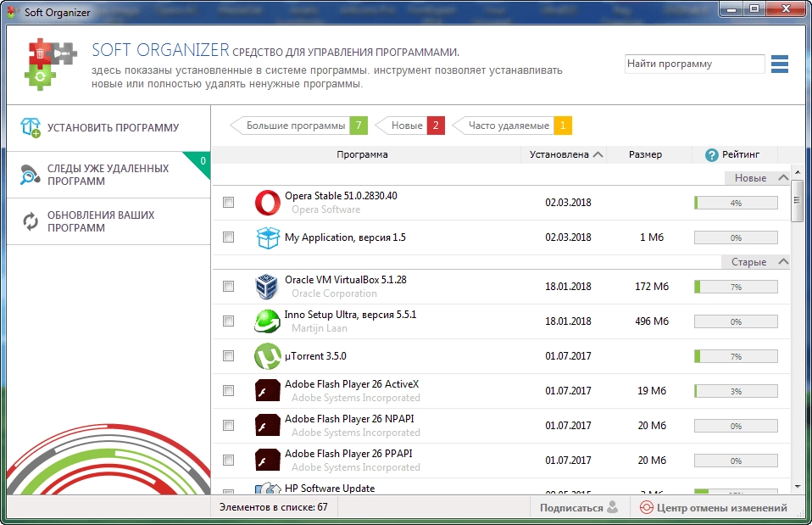Image resolution: width=812 pixels, height=525 pixels.
Task: Mark Adobe Flash Player 26 PPAPI checkbox
Action: (228, 461)
